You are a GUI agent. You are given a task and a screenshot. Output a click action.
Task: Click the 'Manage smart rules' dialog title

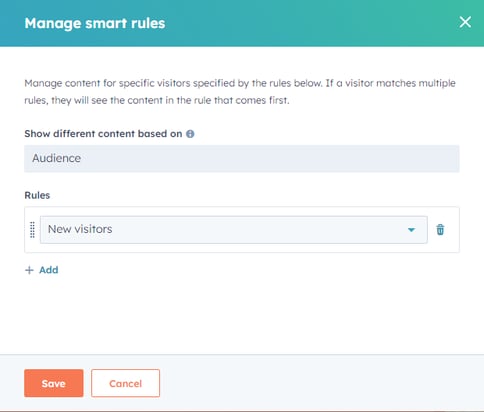95,23
